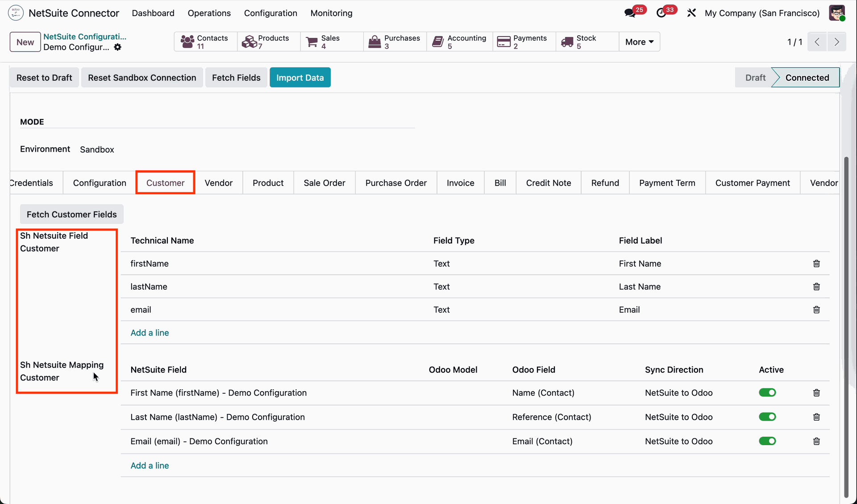Viewport: 857px width, 504px height.
Task: Switch to the Vendor tab
Action: [219, 183]
